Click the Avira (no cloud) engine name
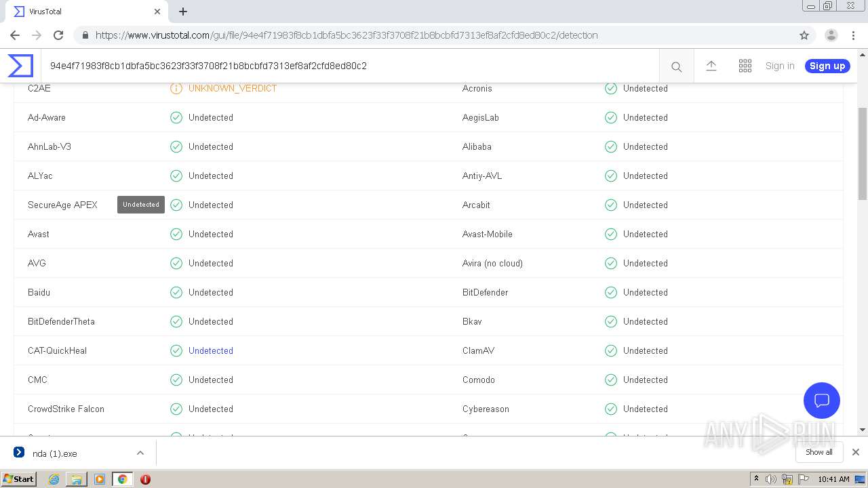 click(492, 263)
